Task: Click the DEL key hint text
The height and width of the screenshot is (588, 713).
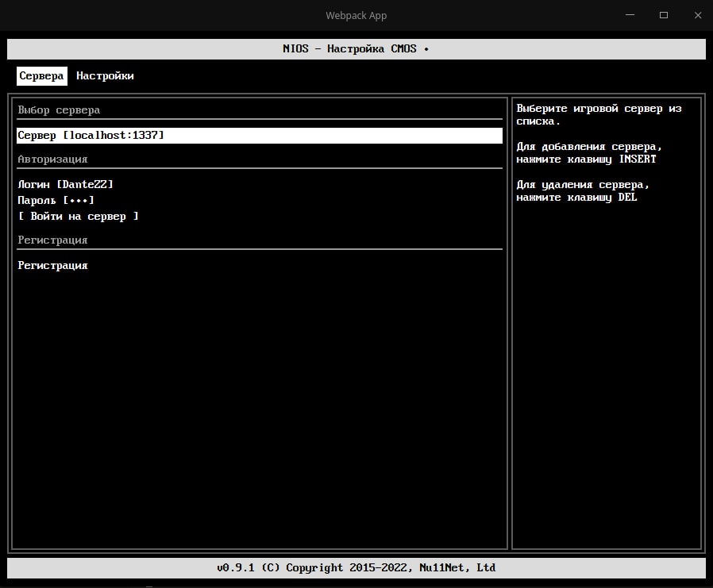Action: [x=627, y=198]
